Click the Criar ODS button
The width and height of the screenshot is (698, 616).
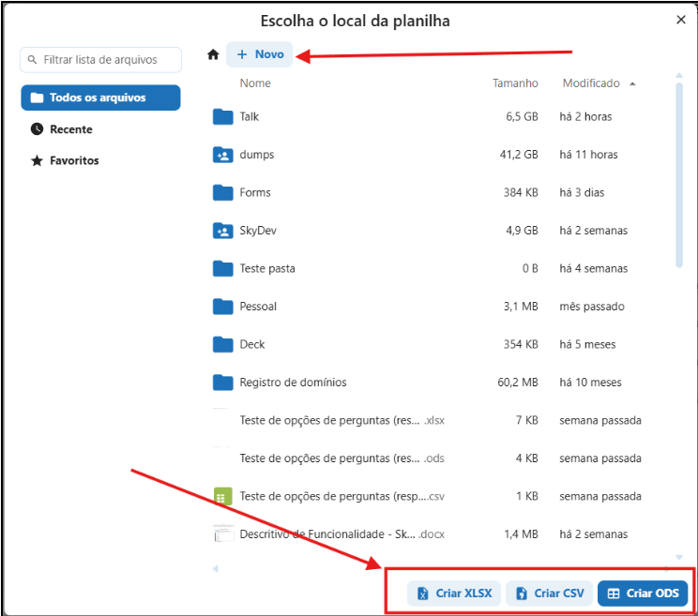tap(643, 593)
